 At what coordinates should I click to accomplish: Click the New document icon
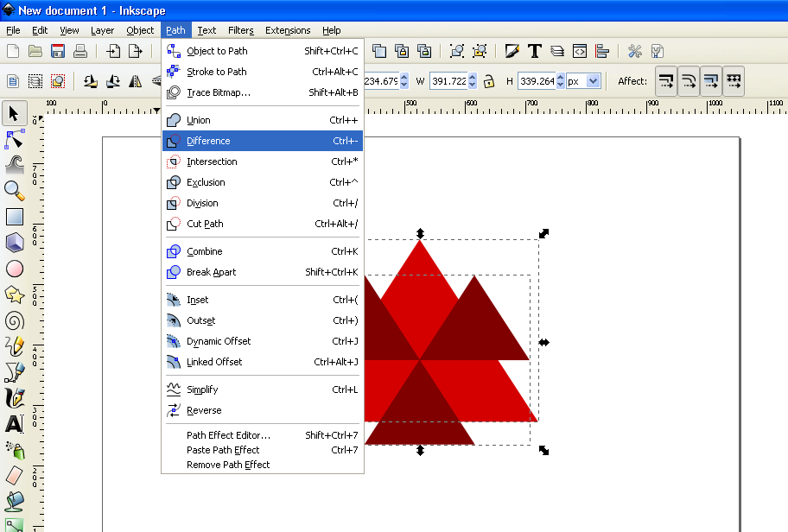(x=13, y=51)
